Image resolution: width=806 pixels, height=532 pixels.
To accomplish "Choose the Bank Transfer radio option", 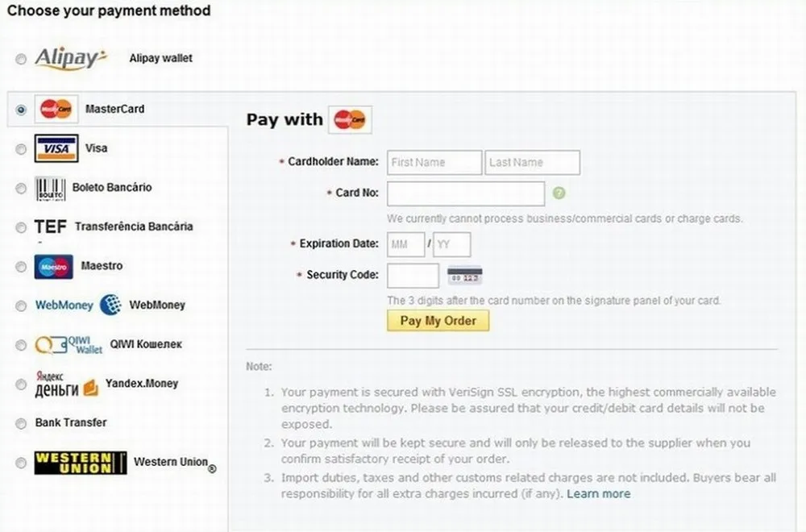I will point(21,423).
